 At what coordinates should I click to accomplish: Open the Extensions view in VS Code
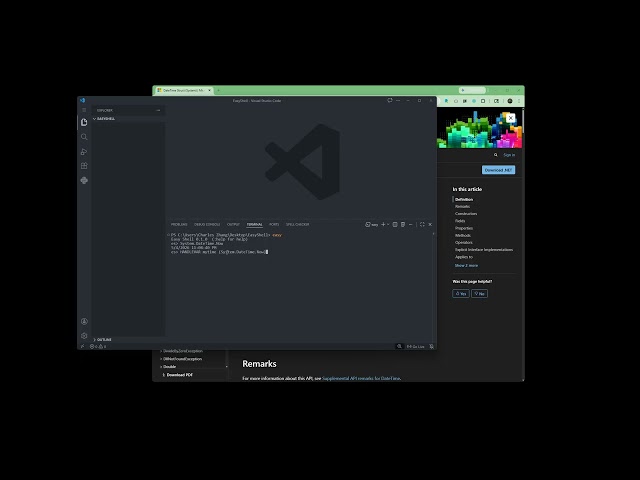tap(84, 166)
